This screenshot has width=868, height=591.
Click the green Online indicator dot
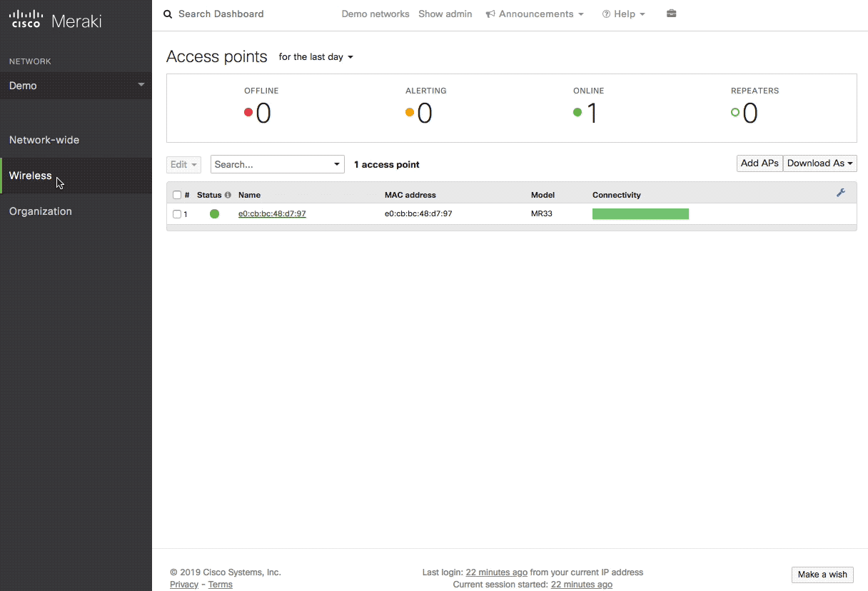pyautogui.click(x=577, y=112)
